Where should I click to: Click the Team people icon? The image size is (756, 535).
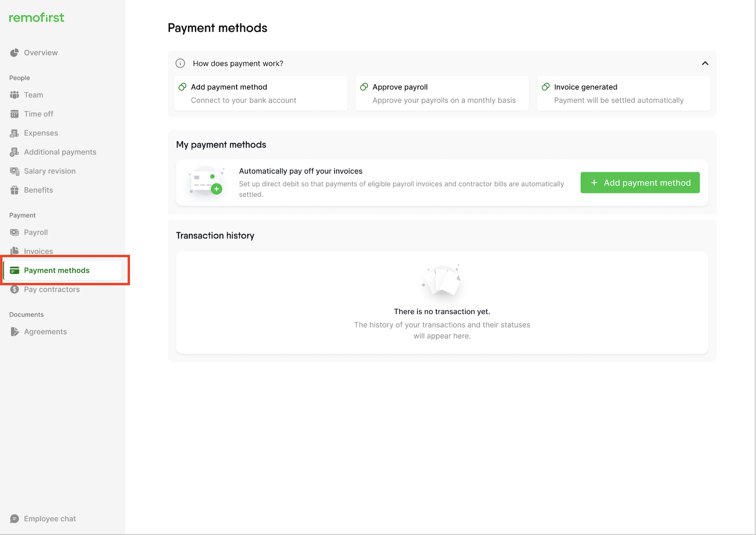click(x=14, y=95)
